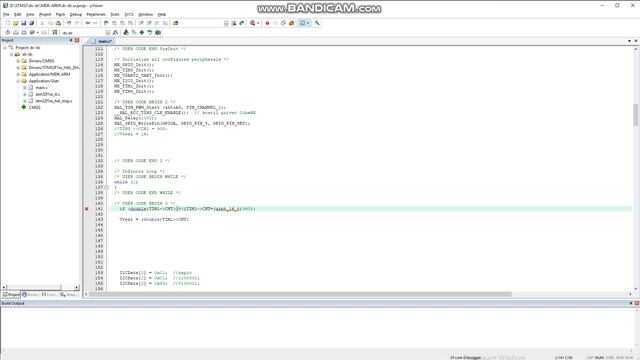Click the Paste toolbar icon

click(58, 23)
